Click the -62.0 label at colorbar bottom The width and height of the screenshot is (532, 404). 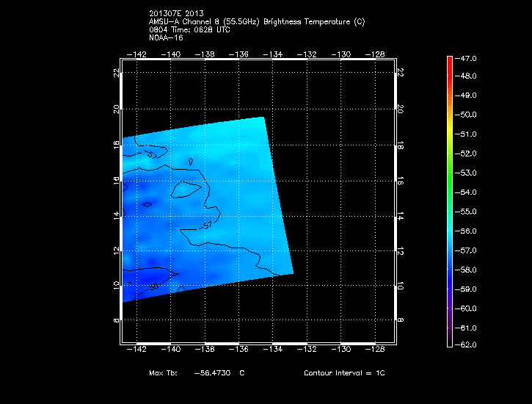click(x=469, y=345)
